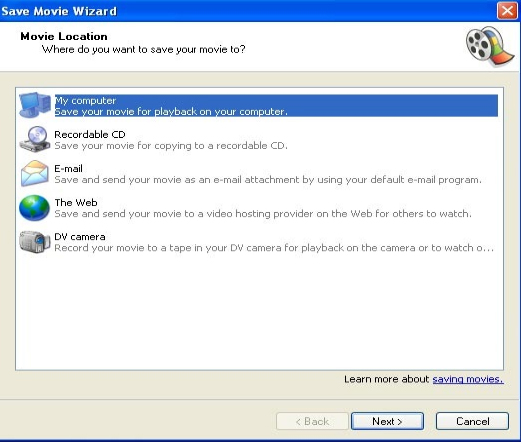
Task: Choose the E-mail envelope icon
Action: [35, 173]
